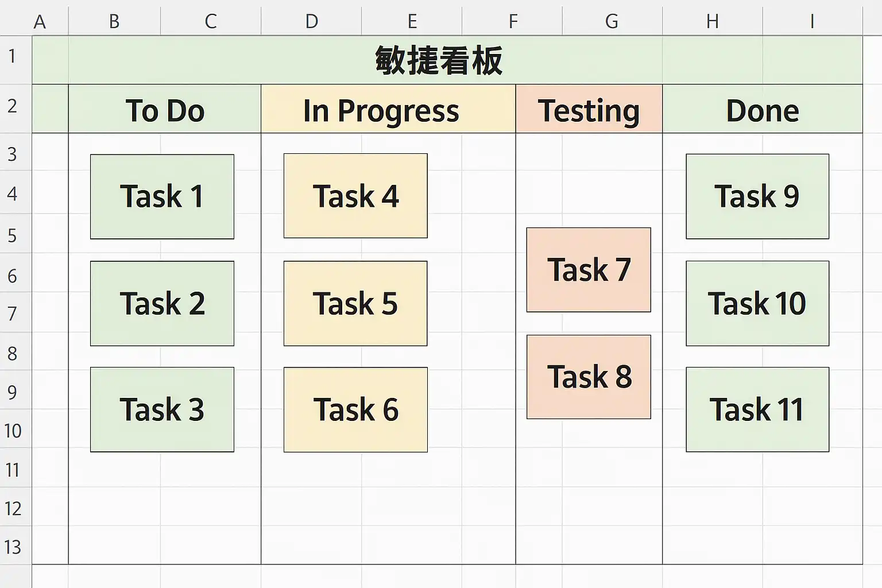
Task: Click the Task 9 card
Action: pos(757,196)
